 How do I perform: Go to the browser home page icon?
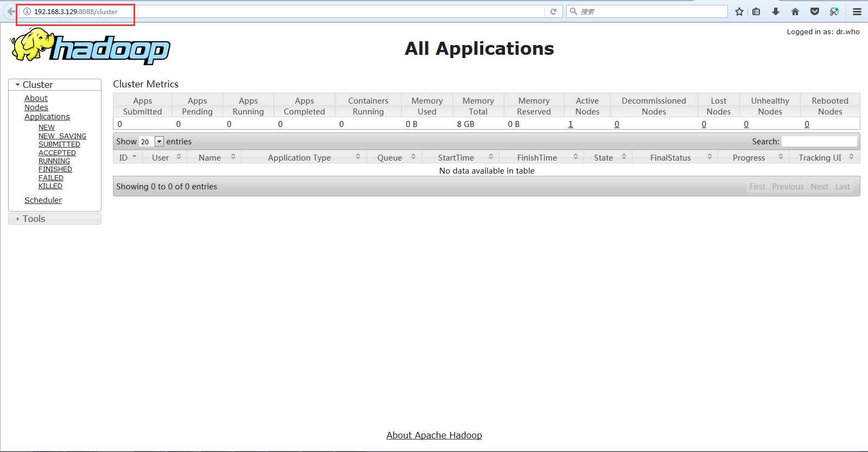pos(795,11)
